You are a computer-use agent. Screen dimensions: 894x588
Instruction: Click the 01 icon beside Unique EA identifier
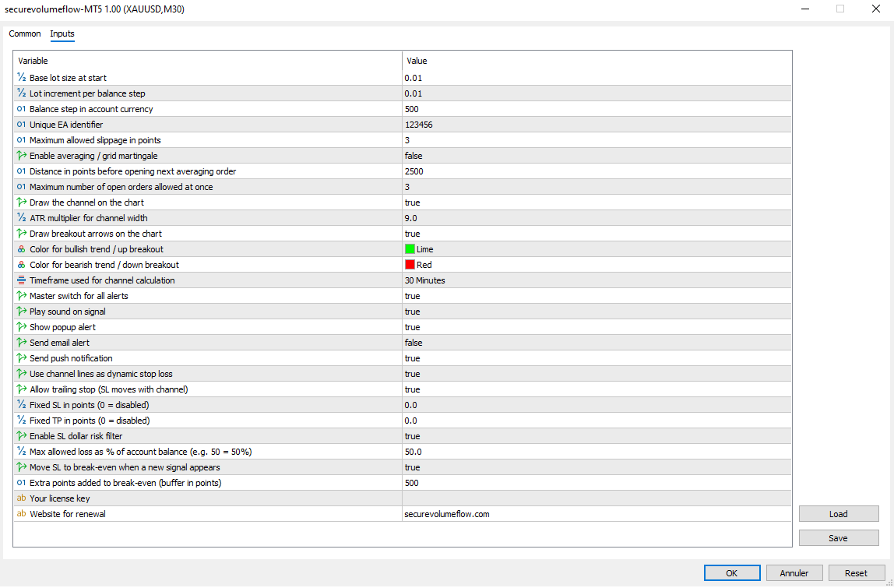20,124
